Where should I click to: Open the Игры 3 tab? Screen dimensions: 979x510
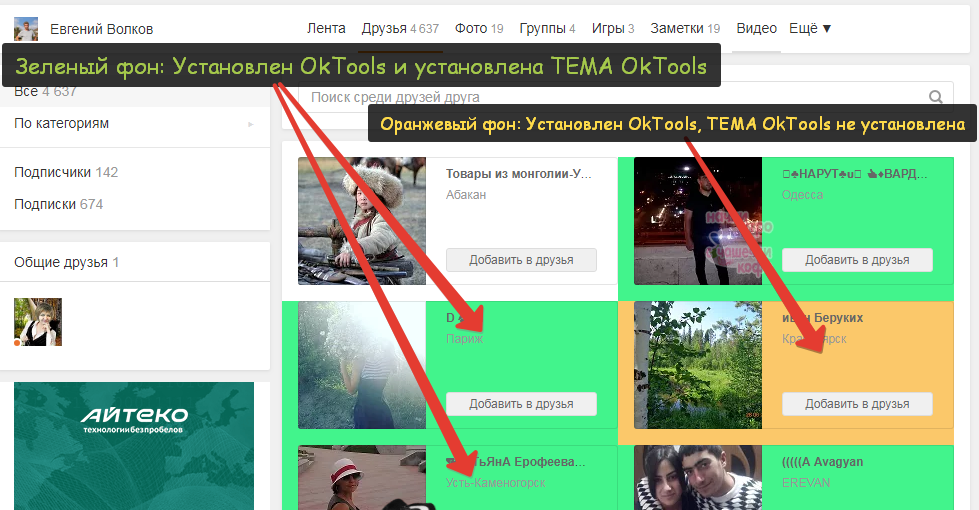tap(612, 28)
